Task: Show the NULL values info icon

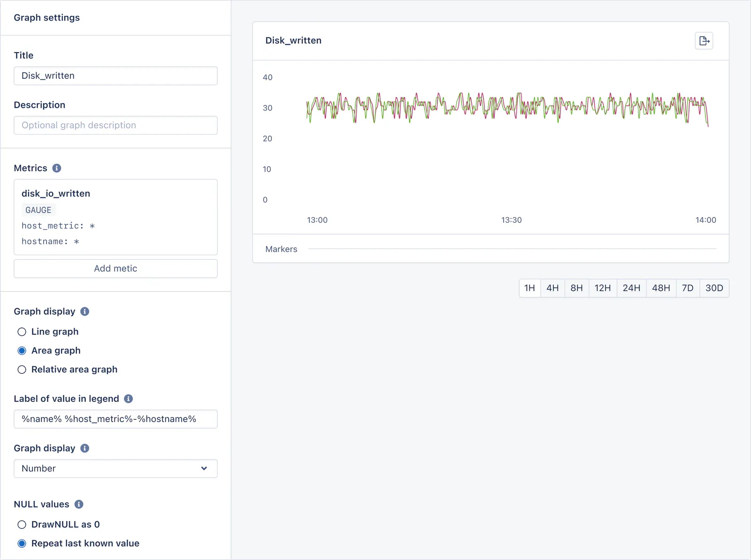Action: click(x=79, y=504)
